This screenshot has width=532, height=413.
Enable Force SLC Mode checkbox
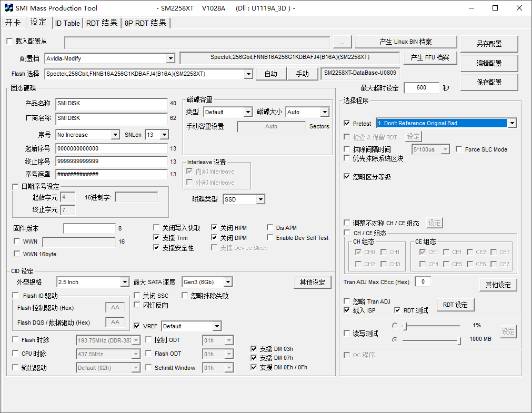[x=459, y=149]
